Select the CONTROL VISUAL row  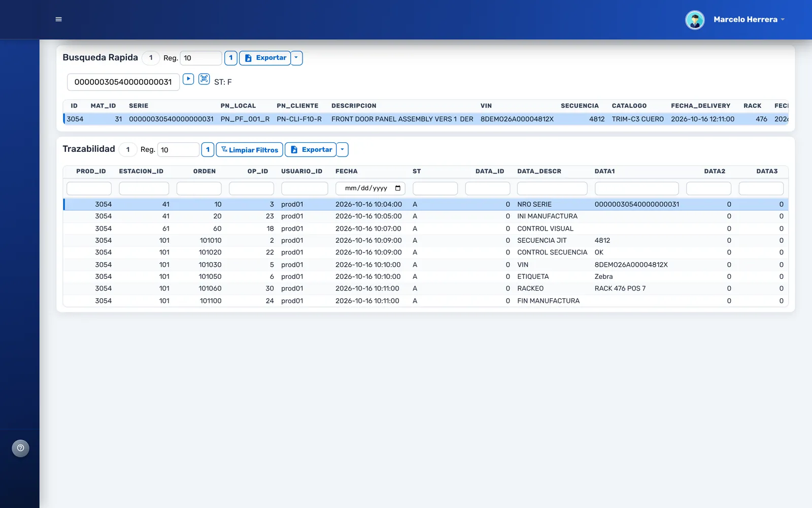click(x=426, y=229)
